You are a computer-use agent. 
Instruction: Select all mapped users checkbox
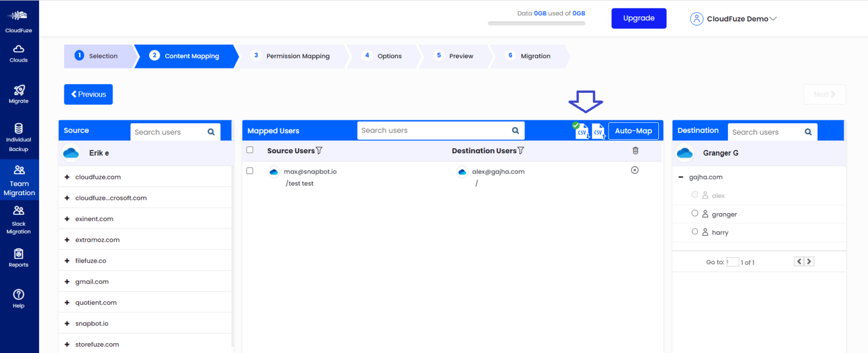(249, 150)
